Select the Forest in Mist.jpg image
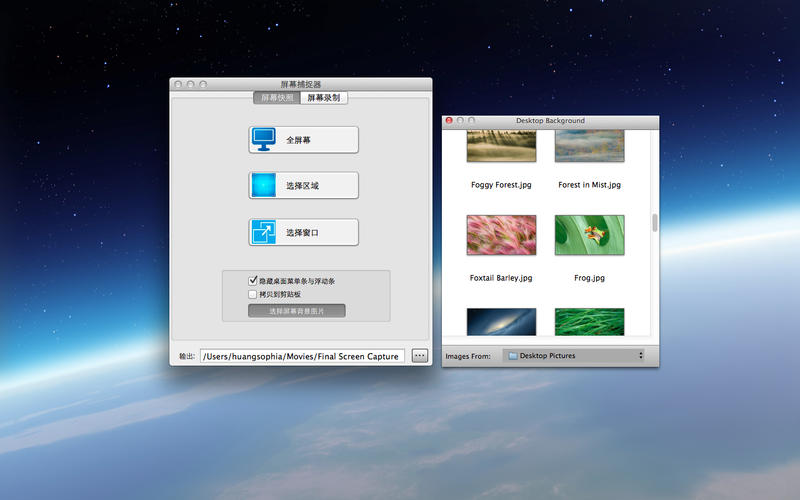The width and height of the screenshot is (800, 500). click(589, 146)
